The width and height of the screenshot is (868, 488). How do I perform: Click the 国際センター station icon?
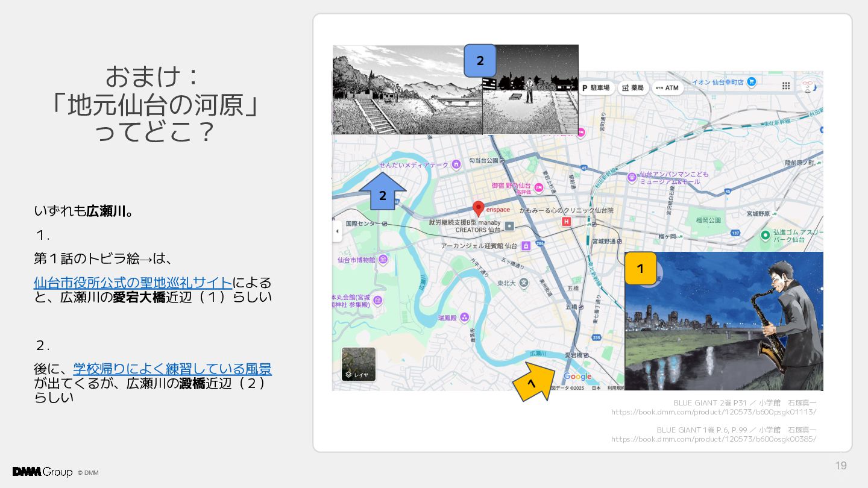pos(384,223)
